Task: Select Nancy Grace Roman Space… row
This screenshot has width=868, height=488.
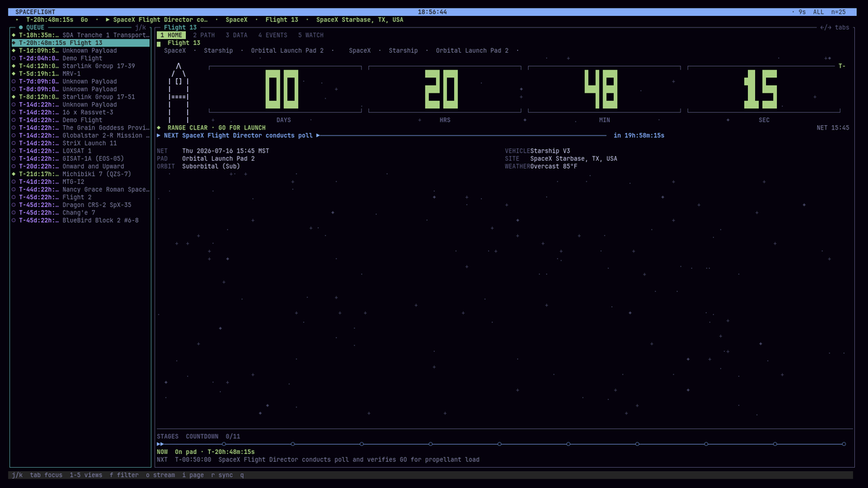Action: tap(80, 190)
